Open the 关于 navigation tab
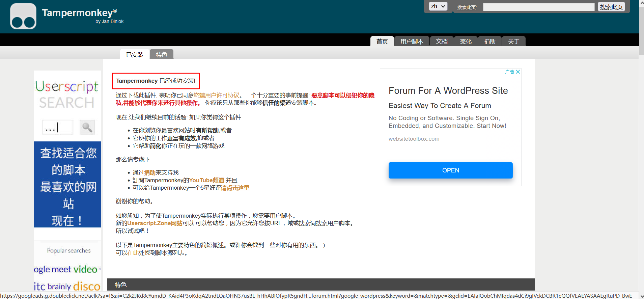The height and width of the screenshot is (299, 644). pyautogui.click(x=513, y=41)
